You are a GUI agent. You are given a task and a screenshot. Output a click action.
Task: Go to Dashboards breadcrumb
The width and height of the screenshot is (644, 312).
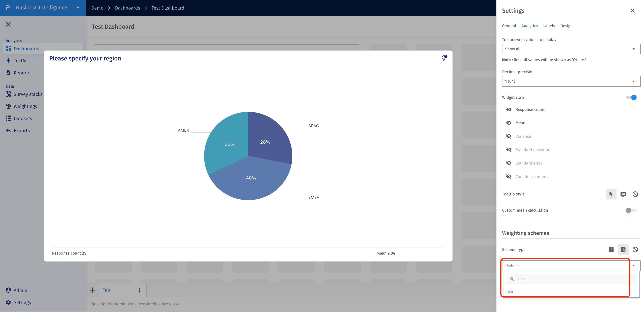(127, 8)
